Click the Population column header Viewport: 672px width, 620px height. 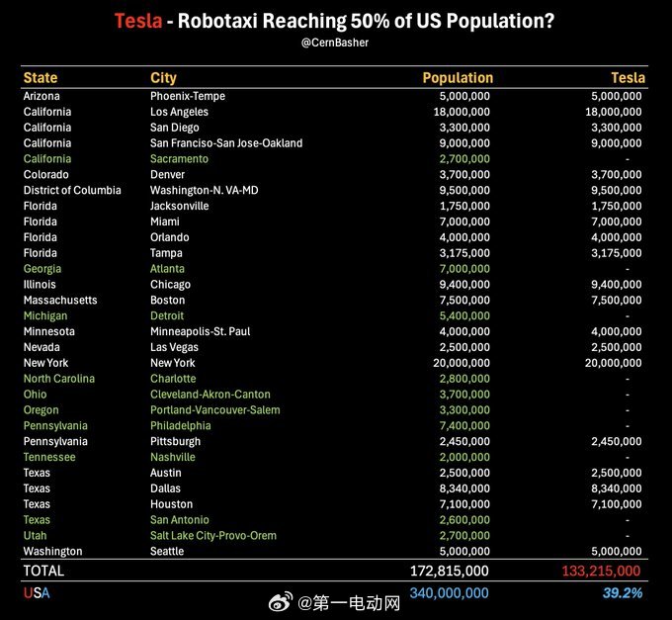458,77
